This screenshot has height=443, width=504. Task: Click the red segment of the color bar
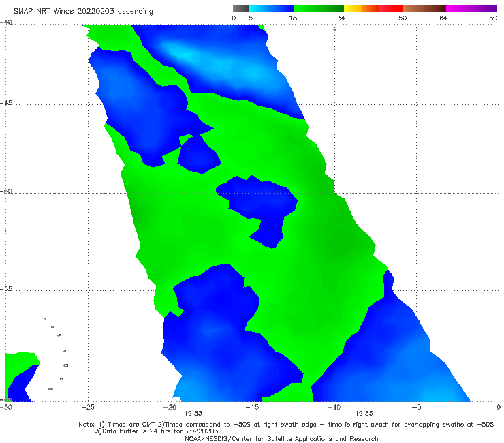[x=391, y=8]
